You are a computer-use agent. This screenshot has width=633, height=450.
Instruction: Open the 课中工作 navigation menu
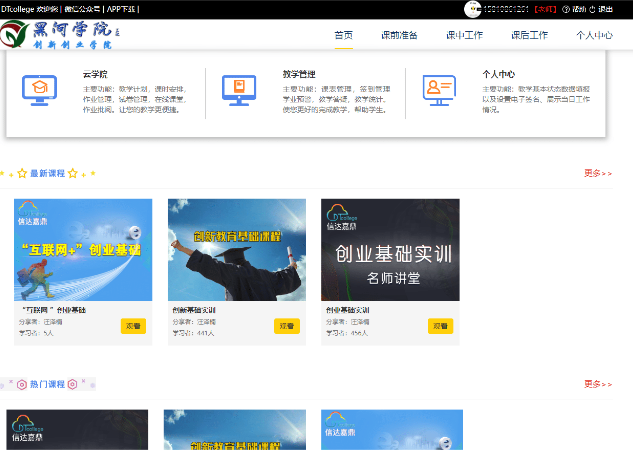point(464,36)
